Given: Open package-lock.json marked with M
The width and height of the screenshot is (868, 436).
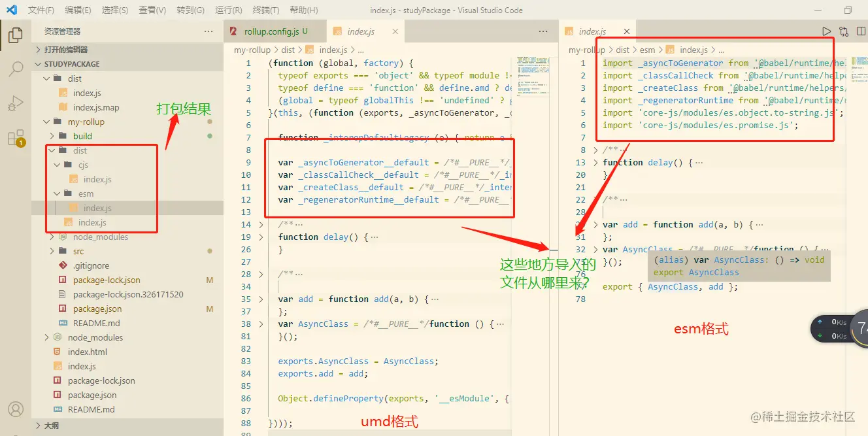Looking at the screenshot, I should click(107, 280).
